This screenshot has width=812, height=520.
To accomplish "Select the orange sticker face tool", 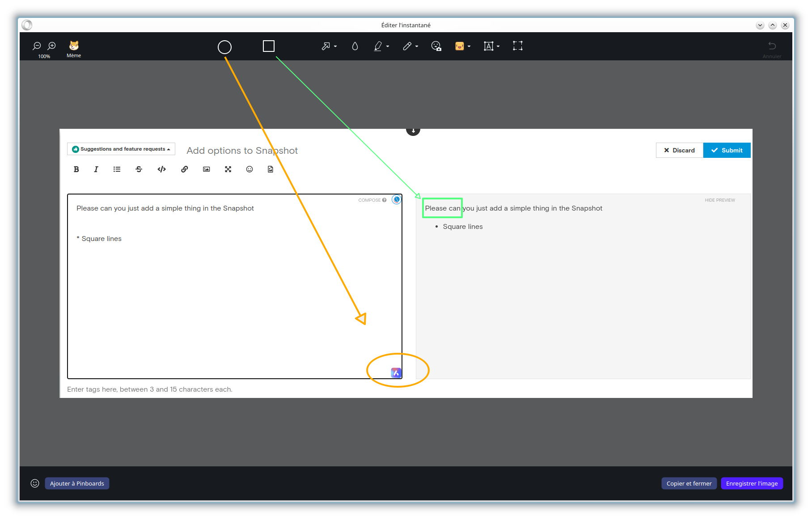I will [460, 46].
